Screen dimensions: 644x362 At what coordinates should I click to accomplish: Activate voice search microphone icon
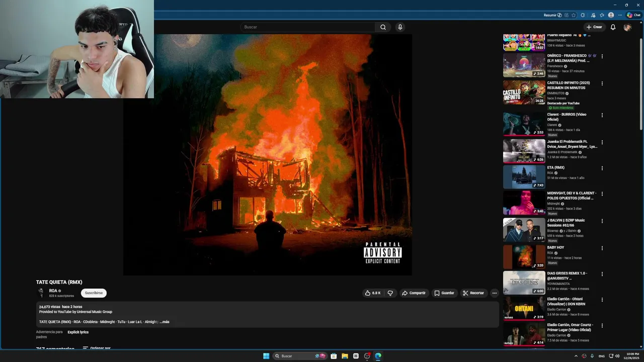pos(400,27)
